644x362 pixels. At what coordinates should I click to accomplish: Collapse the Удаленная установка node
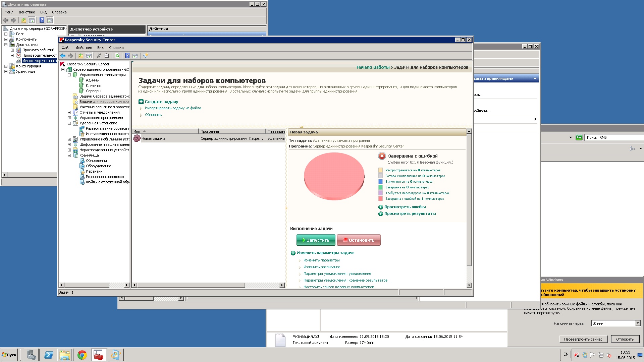[69, 123]
